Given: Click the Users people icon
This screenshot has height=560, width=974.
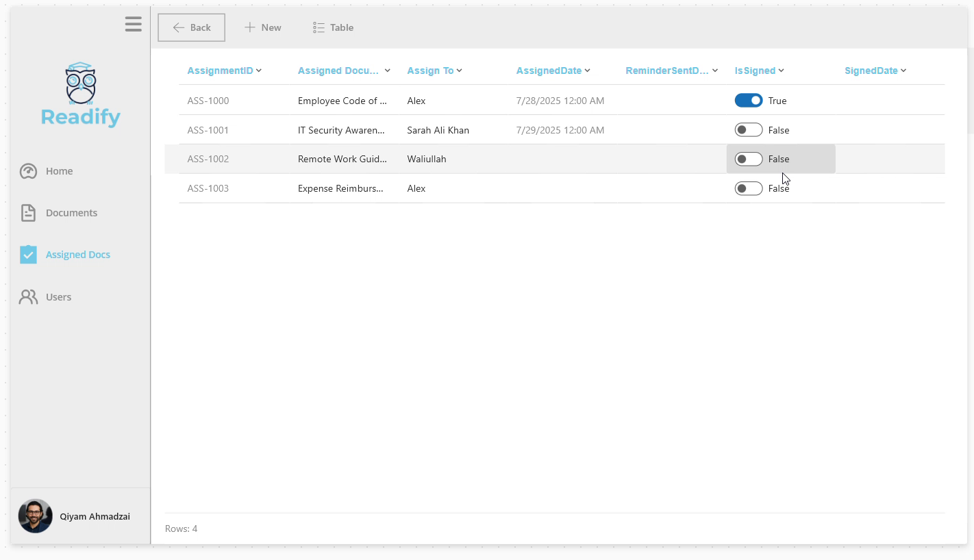Looking at the screenshot, I should 28,297.
